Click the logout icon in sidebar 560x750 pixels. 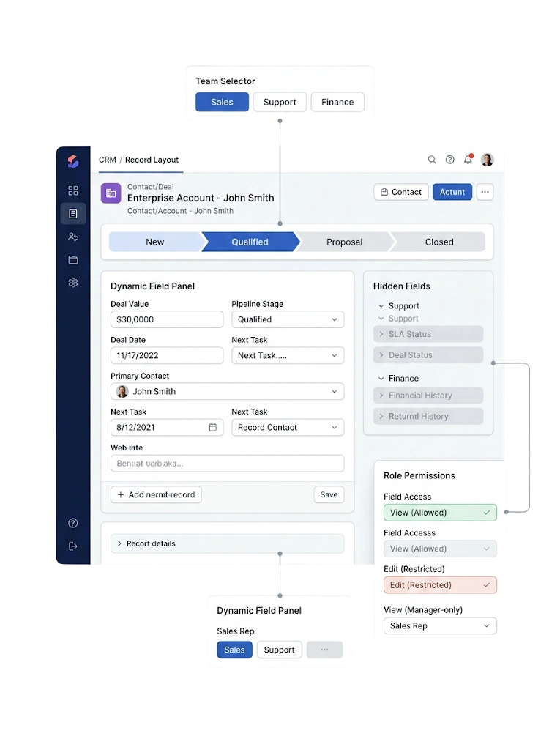coord(73,546)
